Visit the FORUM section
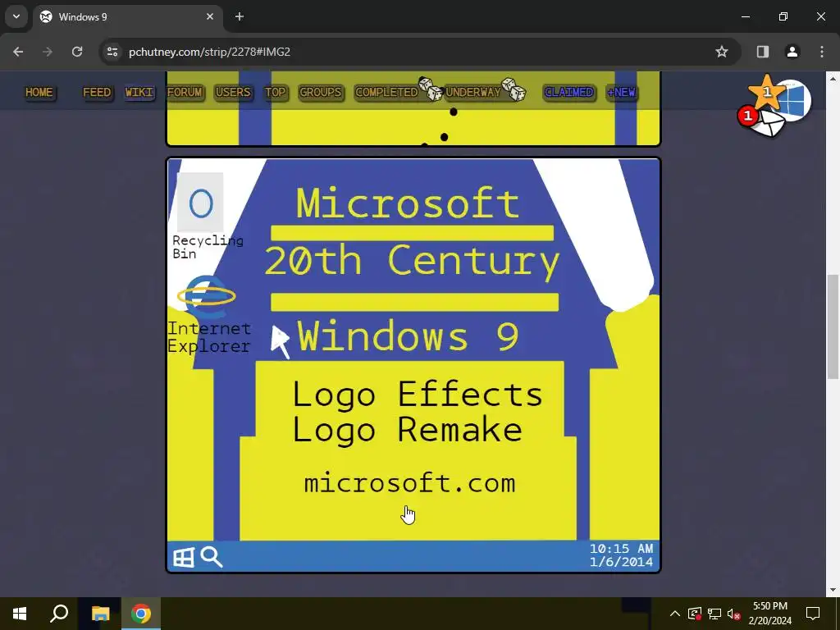The width and height of the screenshot is (840, 630). 185,92
